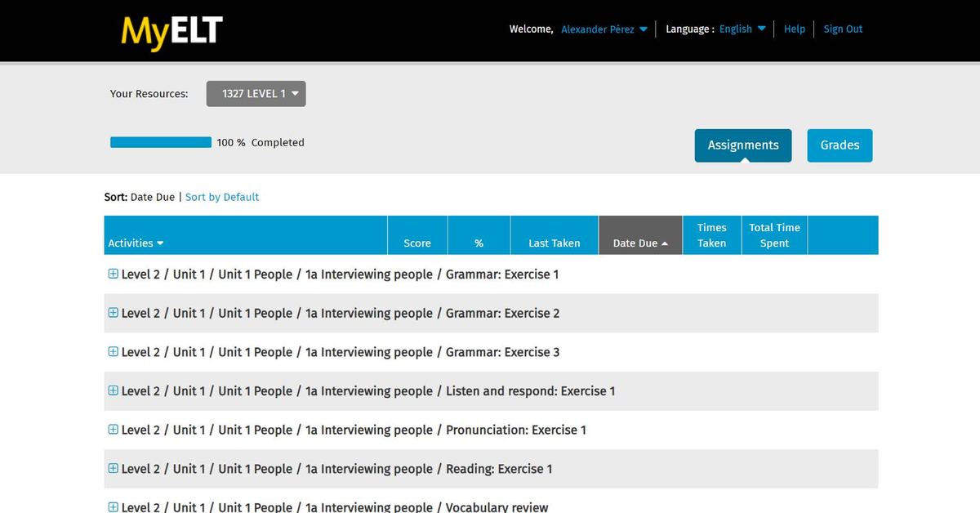
Task: Click the Grammar: Exercise 3 activity title
Action: [x=341, y=352]
